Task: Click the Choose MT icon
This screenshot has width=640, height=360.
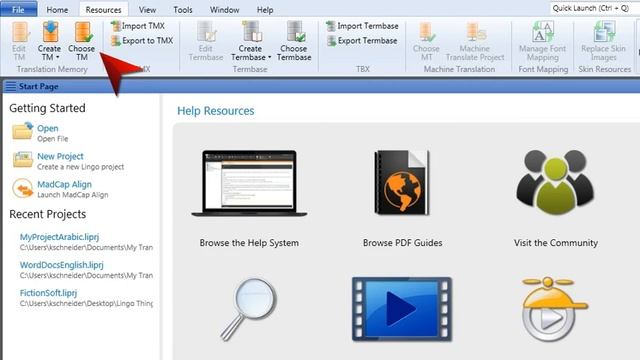Action: pyautogui.click(x=427, y=32)
